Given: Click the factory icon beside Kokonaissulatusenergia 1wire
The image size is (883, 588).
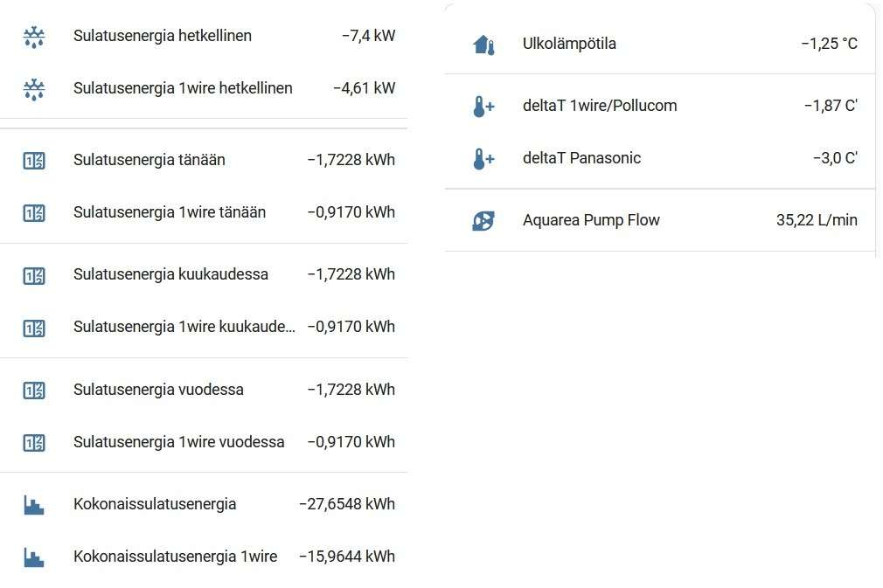Looking at the screenshot, I should [x=33, y=557].
